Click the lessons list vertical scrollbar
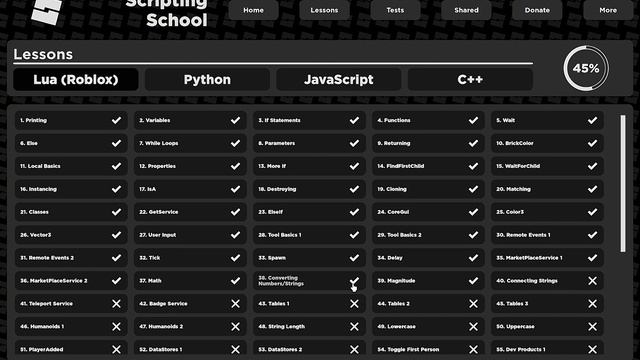 623,184
